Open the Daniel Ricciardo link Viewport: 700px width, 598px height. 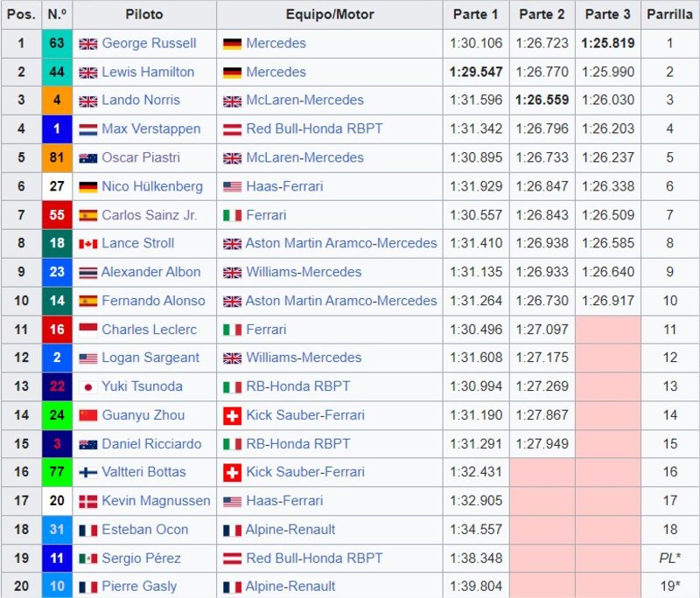(151, 444)
